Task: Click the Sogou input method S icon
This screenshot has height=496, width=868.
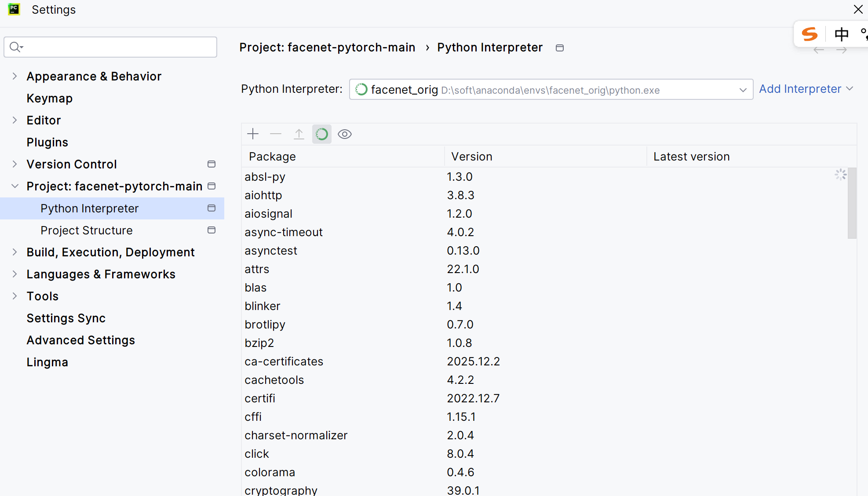Action: pos(810,34)
